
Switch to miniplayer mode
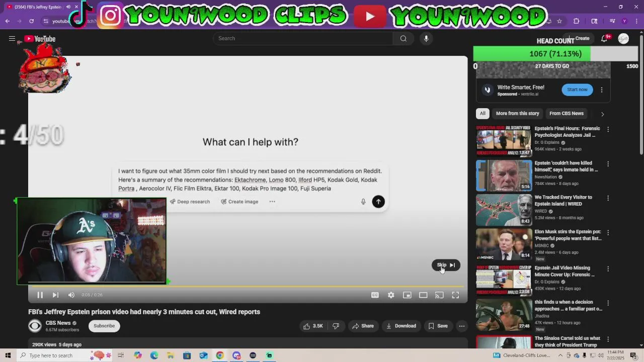click(x=407, y=295)
